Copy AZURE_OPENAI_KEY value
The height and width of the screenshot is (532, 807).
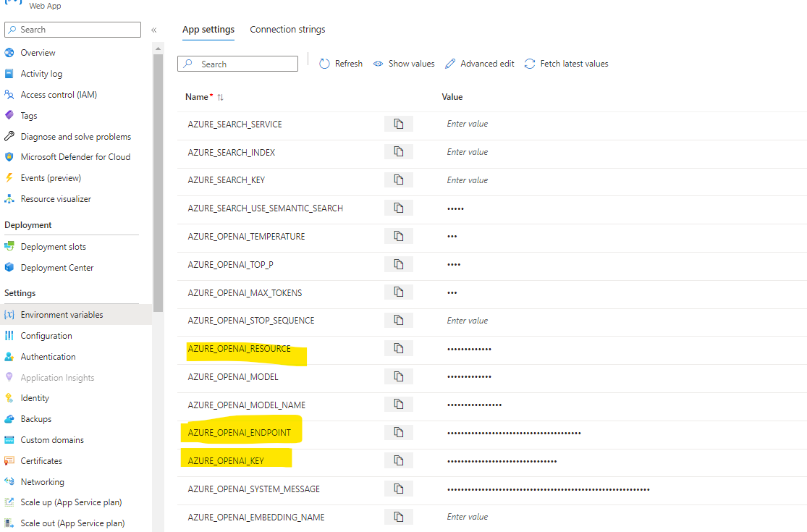coord(398,460)
